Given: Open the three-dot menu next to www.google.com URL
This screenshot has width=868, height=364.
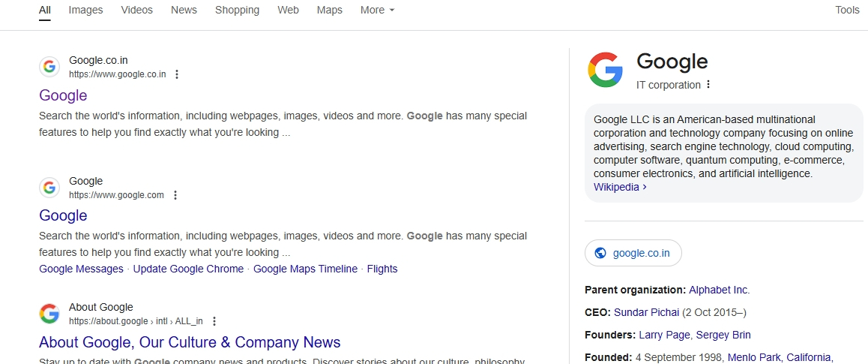Looking at the screenshot, I should [x=175, y=195].
